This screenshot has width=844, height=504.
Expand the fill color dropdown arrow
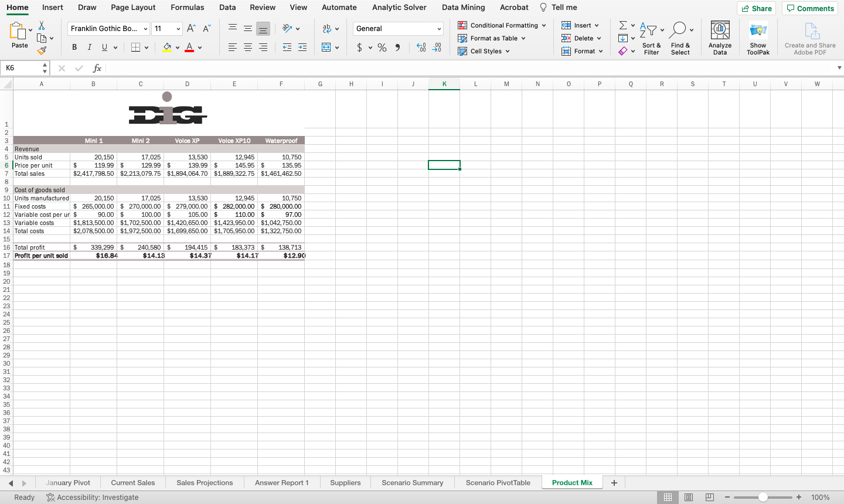[179, 47]
